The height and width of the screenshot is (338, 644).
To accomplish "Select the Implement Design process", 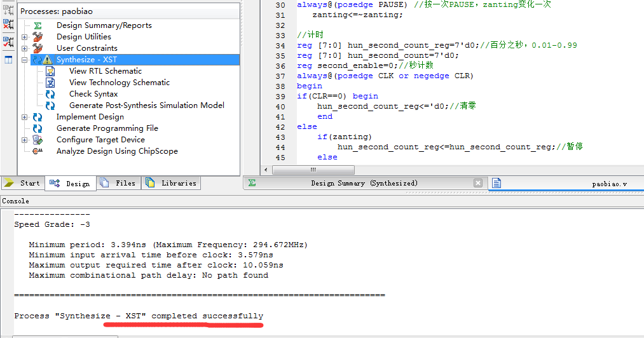I will click(90, 117).
